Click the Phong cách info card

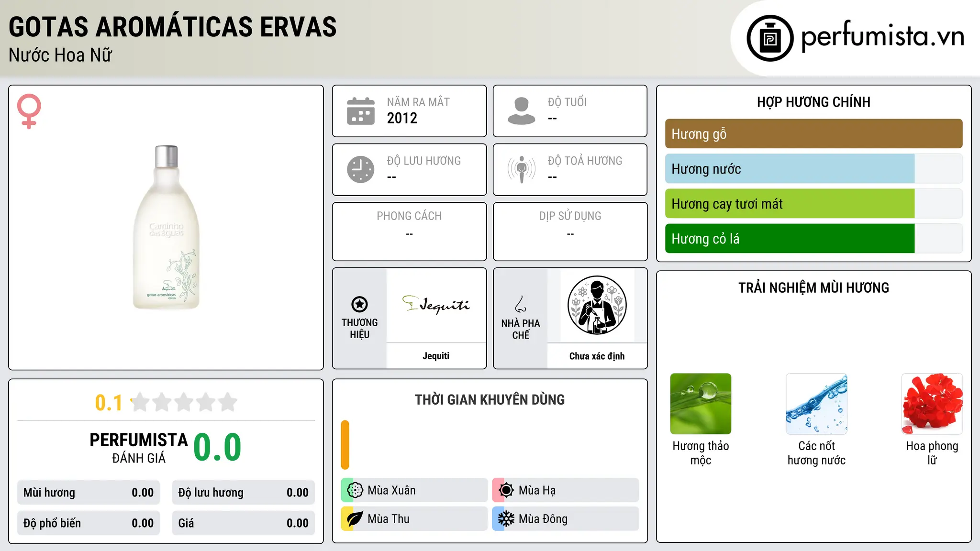pos(409,231)
